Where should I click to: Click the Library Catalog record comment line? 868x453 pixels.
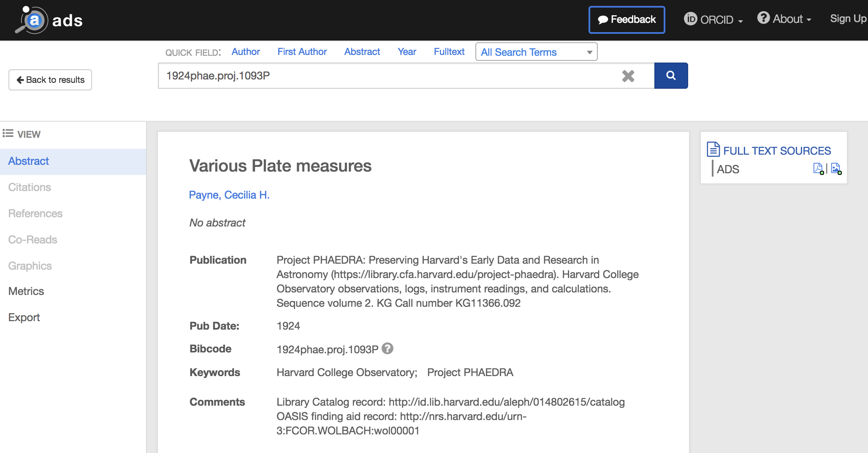450,402
